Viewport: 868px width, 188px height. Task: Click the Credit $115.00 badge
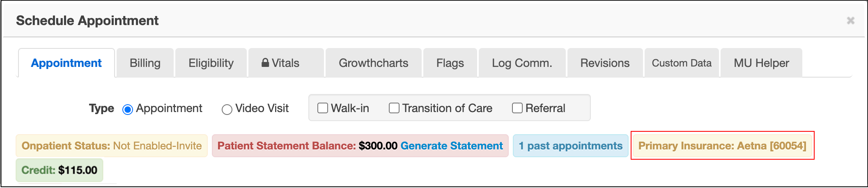[60, 170]
